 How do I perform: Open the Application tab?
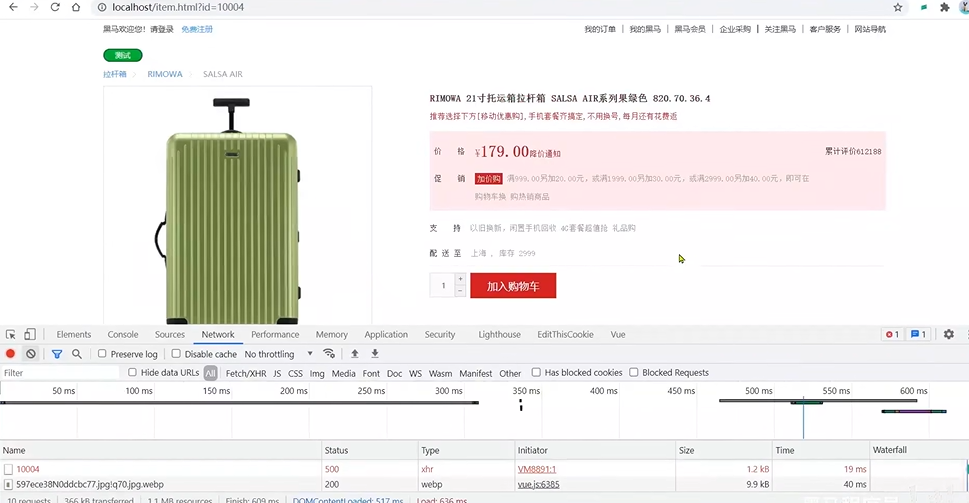click(x=386, y=334)
